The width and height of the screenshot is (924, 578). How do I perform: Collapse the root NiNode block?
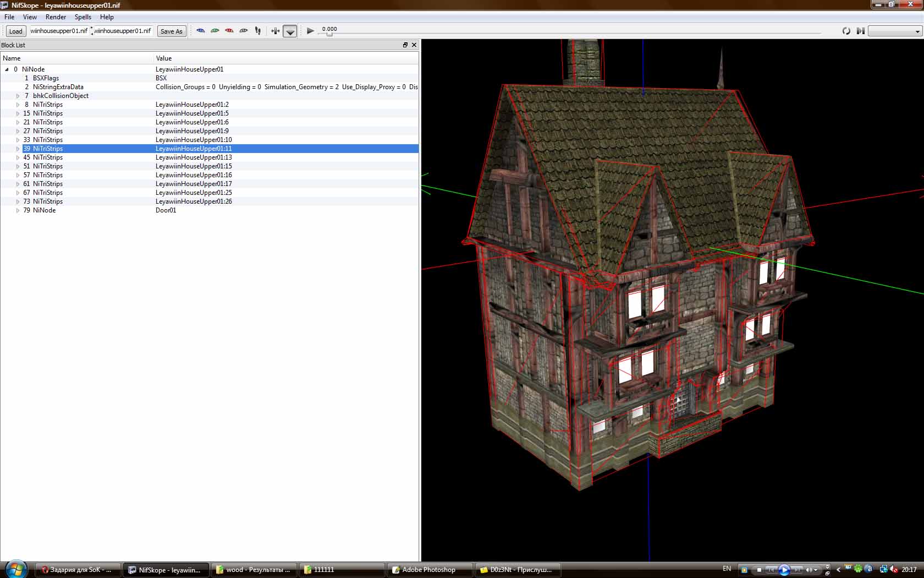[x=7, y=69]
